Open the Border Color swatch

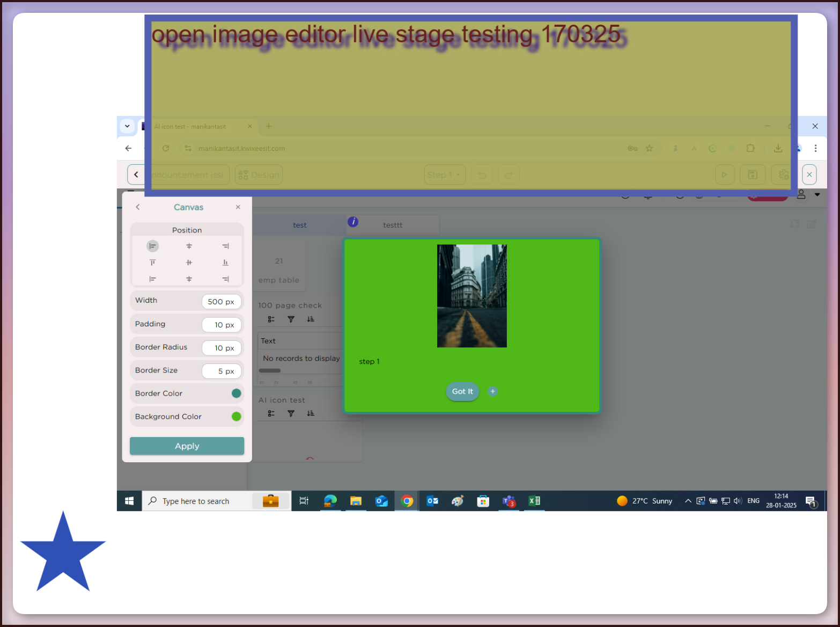point(236,393)
